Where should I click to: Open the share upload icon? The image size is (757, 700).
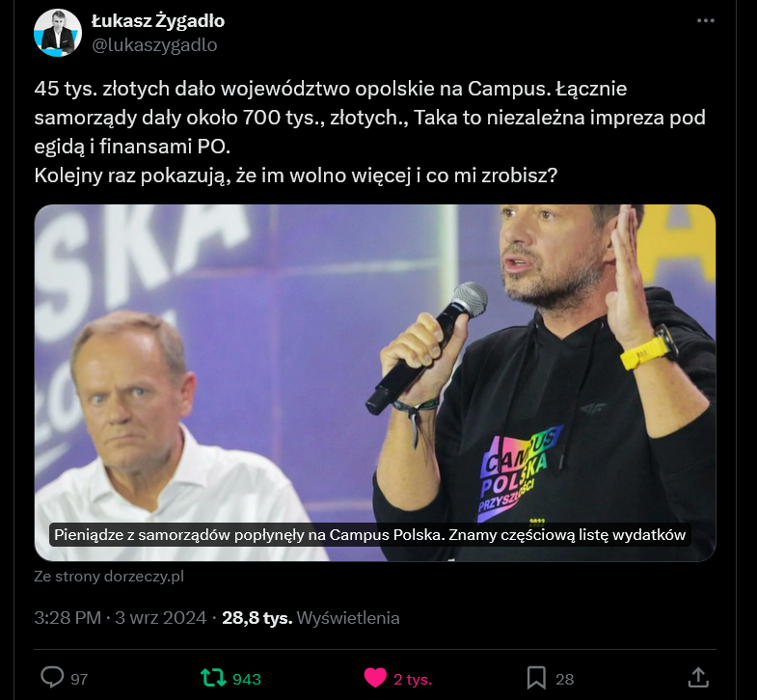click(698, 677)
